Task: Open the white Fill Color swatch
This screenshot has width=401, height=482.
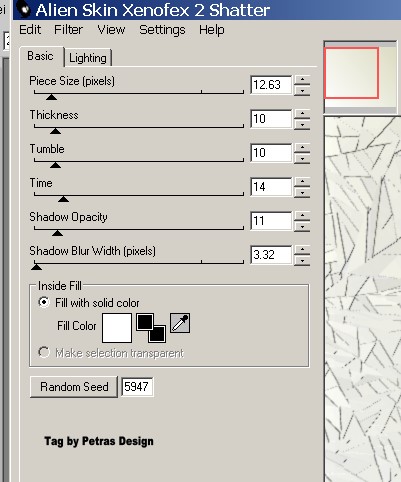Action: [x=117, y=328]
